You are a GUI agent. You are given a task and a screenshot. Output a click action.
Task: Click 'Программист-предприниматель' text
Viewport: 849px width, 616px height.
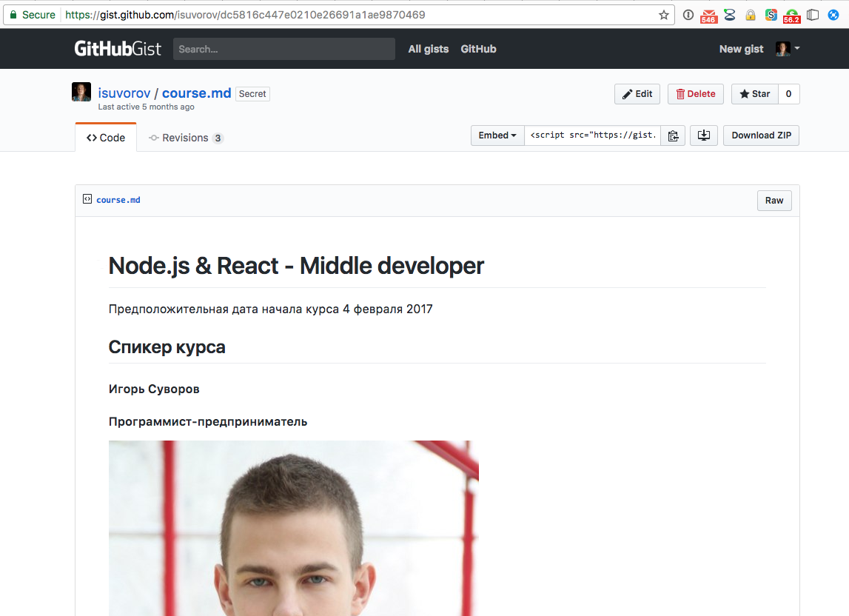coord(208,421)
